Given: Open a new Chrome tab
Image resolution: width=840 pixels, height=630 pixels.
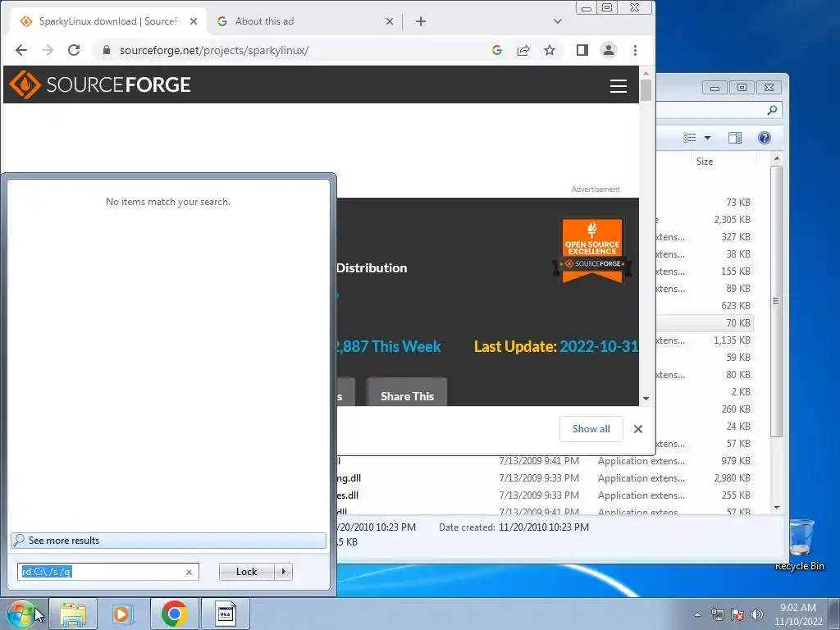Looking at the screenshot, I should pyautogui.click(x=421, y=21).
